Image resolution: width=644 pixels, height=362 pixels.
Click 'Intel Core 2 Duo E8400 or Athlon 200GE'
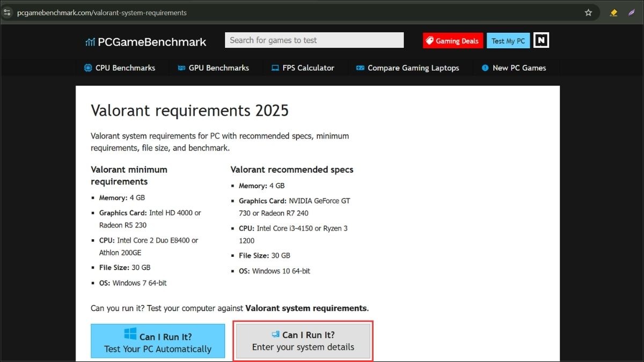[149, 247]
